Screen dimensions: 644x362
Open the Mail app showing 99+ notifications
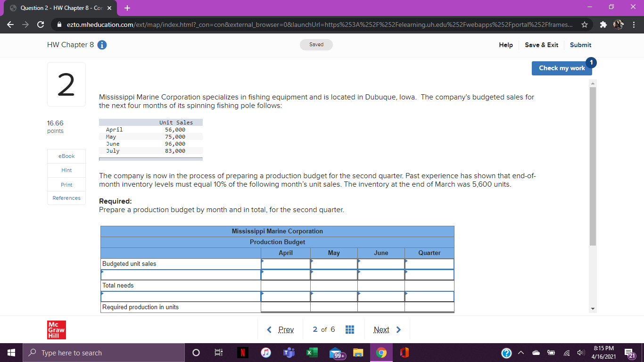336,352
